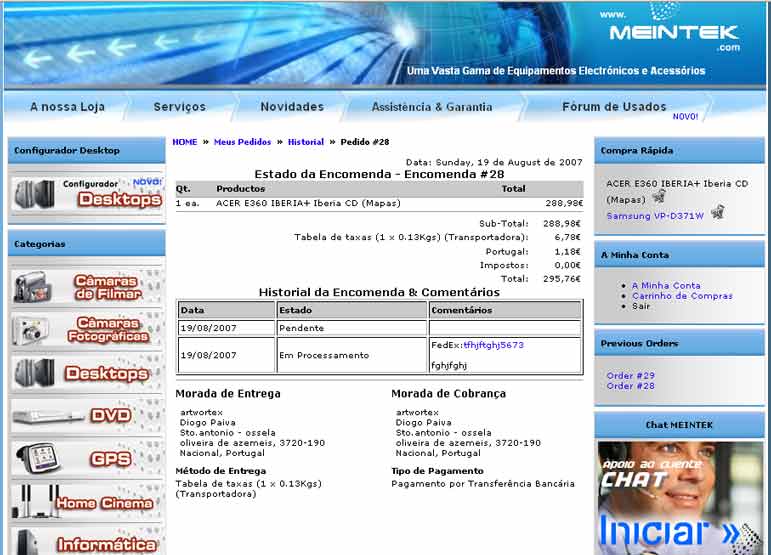Click the Em Processamento status cell
This screenshot has width=771, height=555.
pos(352,355)
